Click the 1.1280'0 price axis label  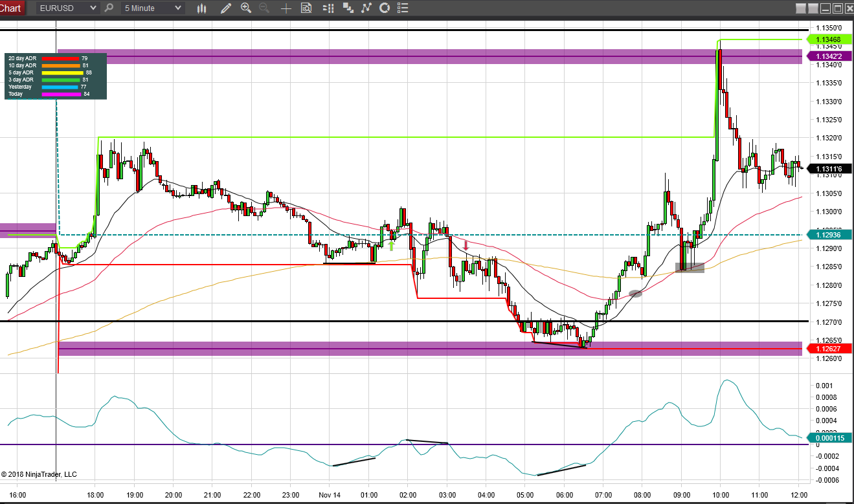829,285
